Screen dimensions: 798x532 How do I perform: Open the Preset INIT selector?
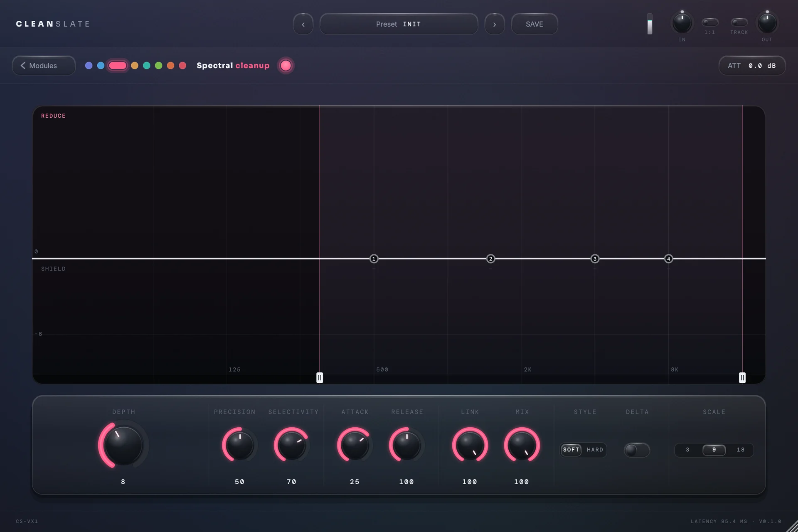(x=399, y=24)
